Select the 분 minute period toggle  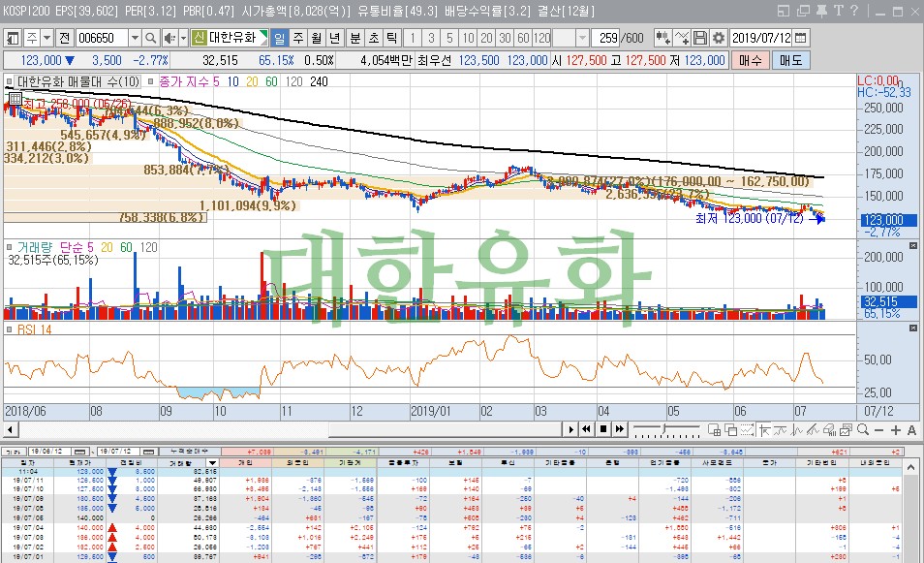pos(355,39)
